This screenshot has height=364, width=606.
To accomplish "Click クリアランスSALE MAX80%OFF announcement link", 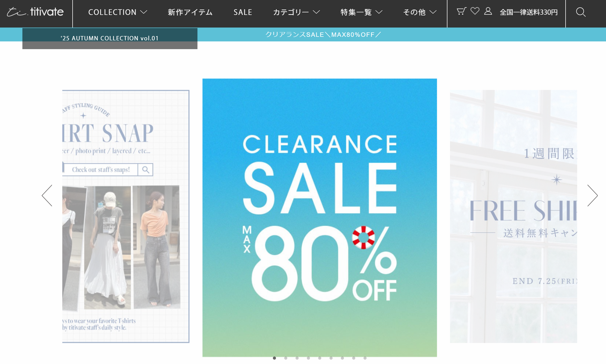I will (323, 34).
